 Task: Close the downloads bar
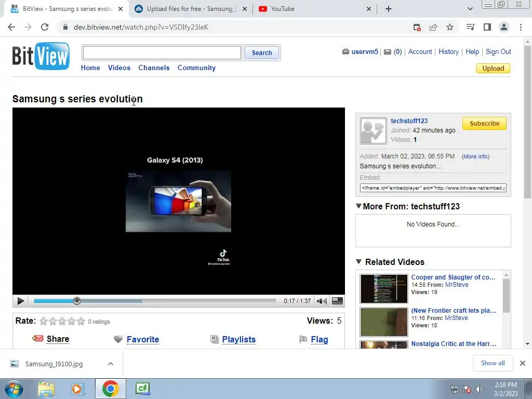523,363
